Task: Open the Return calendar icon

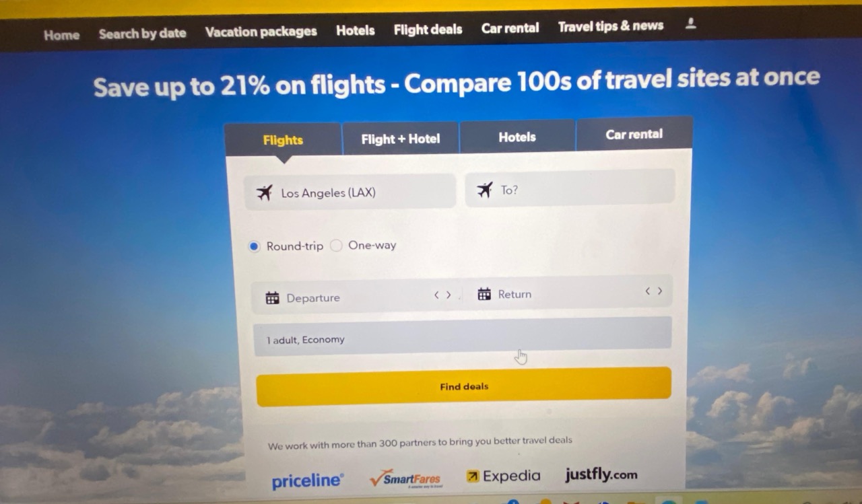Action: coord(484,294)
